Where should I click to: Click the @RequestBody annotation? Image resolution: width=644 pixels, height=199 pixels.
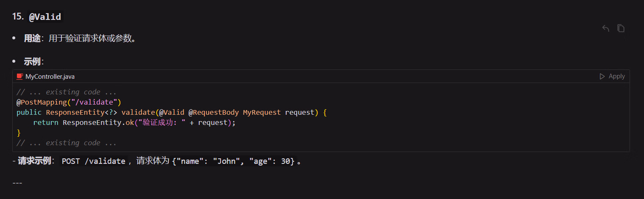click(214, 112)
